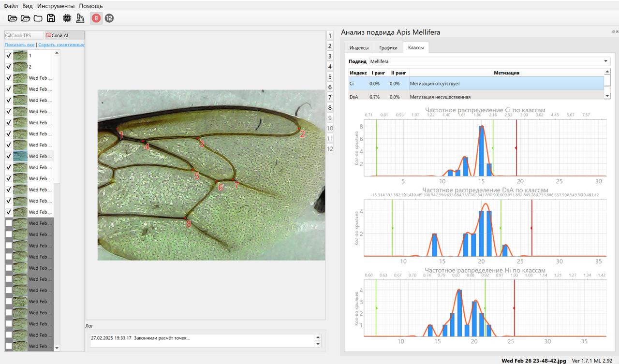Viewport: 619px width, 364px height.
Task: Switch to the dark 12-point mode icon
Action: pyautogui.click(x=109, y=18)
